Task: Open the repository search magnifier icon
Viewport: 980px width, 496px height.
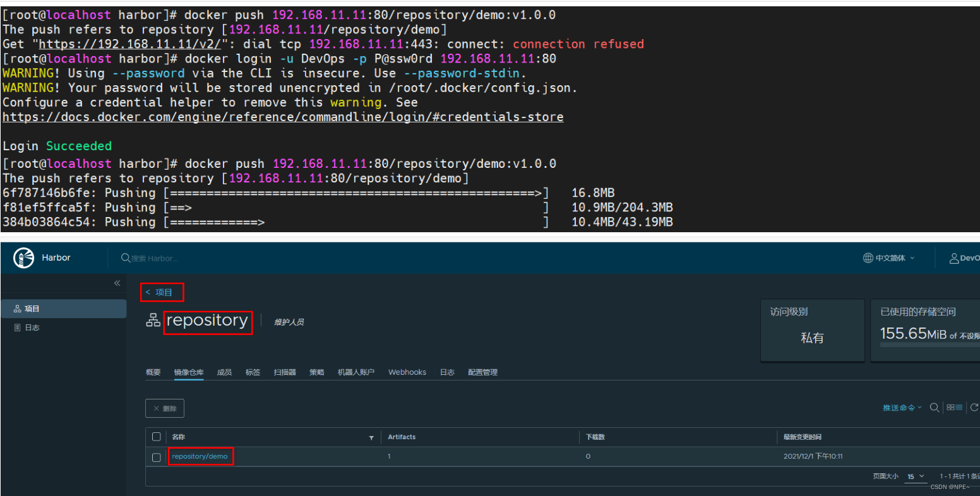Action: pos(935,408)
